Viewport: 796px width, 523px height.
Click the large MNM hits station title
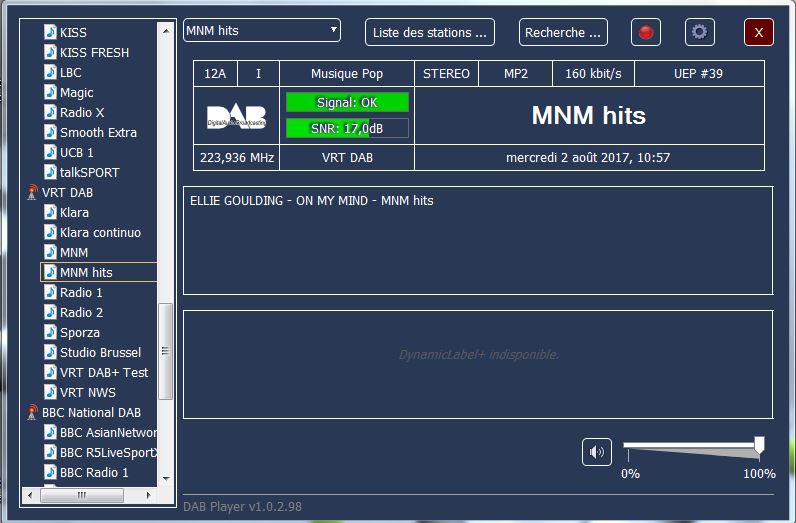pos(589,115)
